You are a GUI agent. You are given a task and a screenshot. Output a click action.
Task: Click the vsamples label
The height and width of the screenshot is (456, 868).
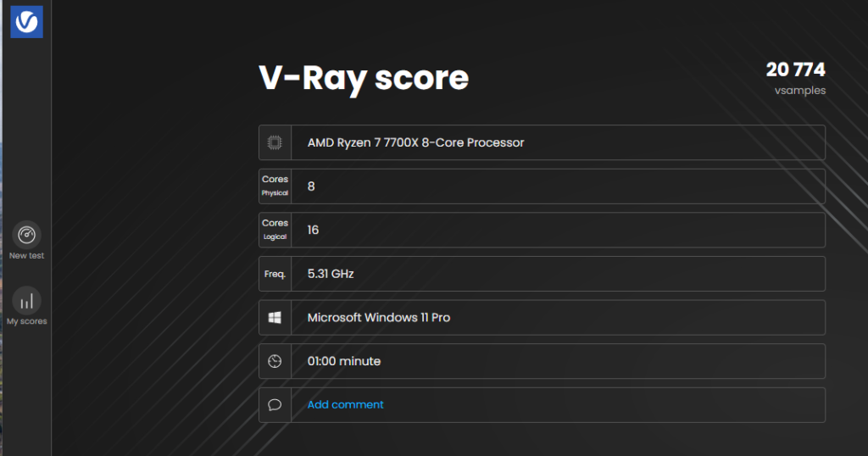800,91
